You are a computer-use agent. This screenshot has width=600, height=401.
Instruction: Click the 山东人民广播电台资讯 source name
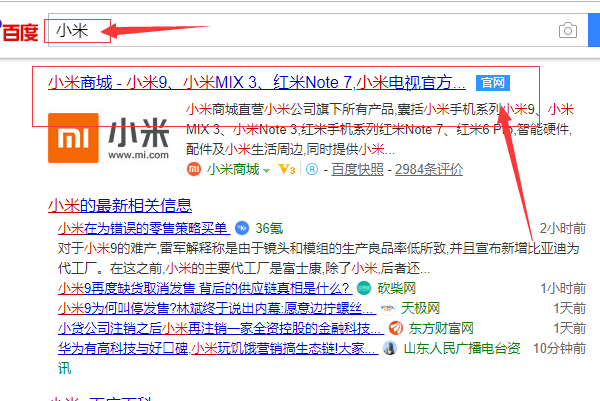pos(462,348)
